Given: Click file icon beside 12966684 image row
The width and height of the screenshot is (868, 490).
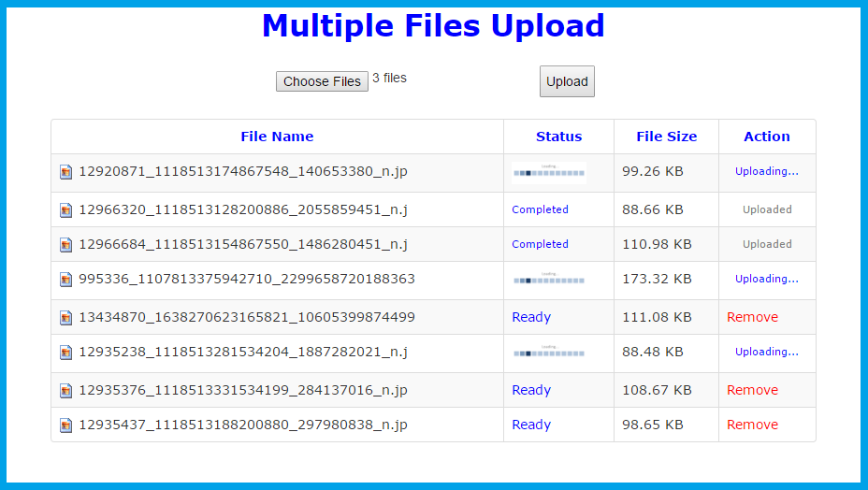Looking at the screenshot, I should point(66,245).
